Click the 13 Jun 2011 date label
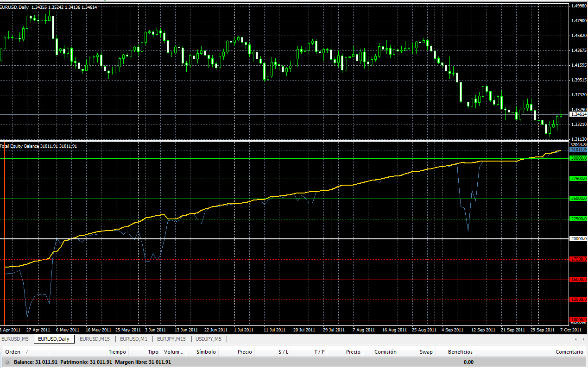The width and height of the screenshot is (588, 368). pyautogui.click(x=186, y=330)
